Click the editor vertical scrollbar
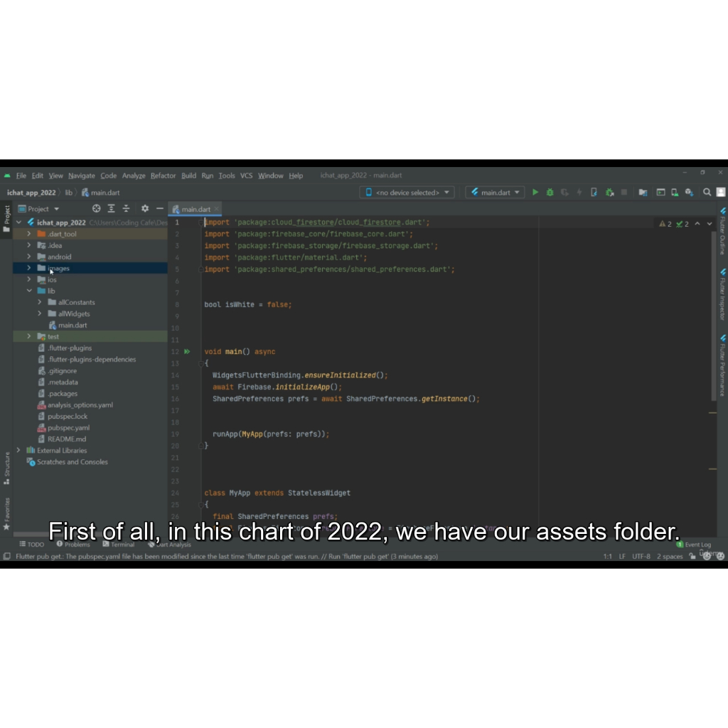728x728 pixels. [x=714, y=316]
